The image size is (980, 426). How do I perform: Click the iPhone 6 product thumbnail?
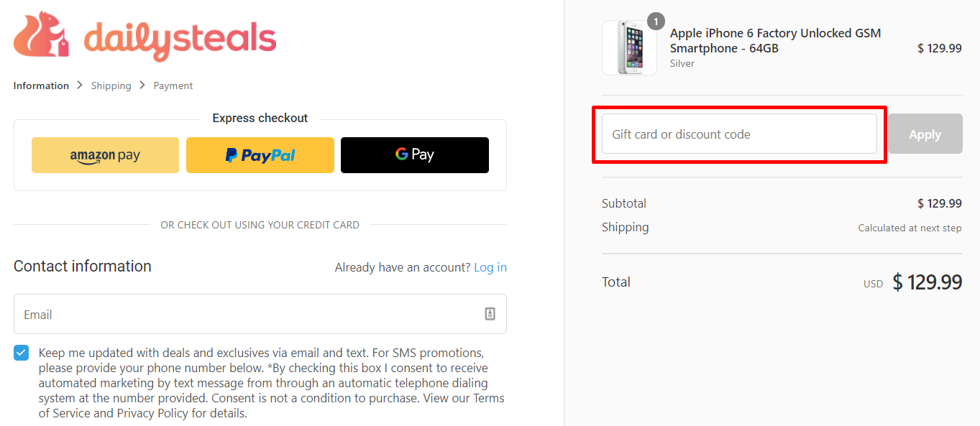click(x=629, y=47)
